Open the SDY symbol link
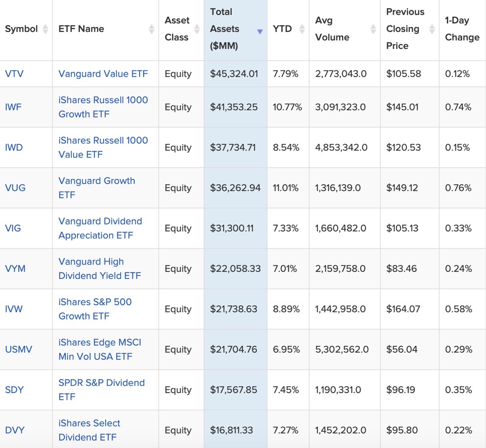This screenshot has width=486, height=448. (x=14, y=390)
